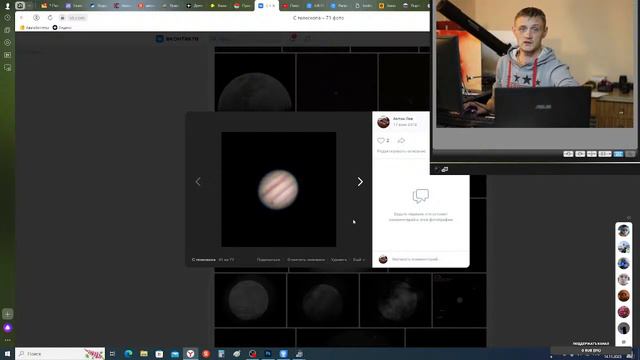Open the browser profile icon next to reload

(36, 18)
